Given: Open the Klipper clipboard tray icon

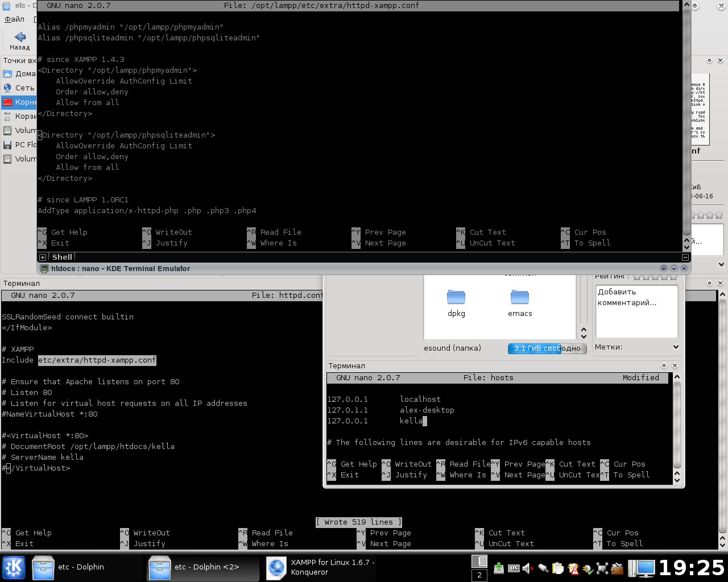Looking at the screenshot, I should tap(558, 568).
